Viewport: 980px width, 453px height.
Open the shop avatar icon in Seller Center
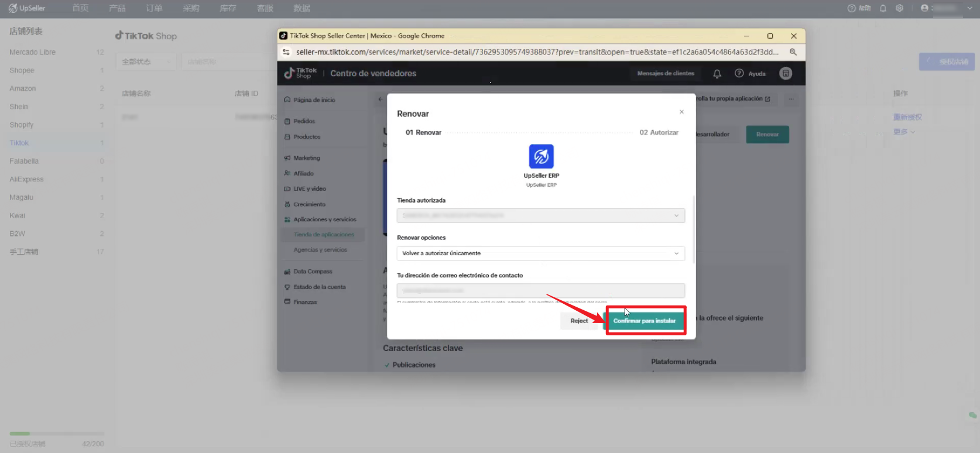(786, 73)
